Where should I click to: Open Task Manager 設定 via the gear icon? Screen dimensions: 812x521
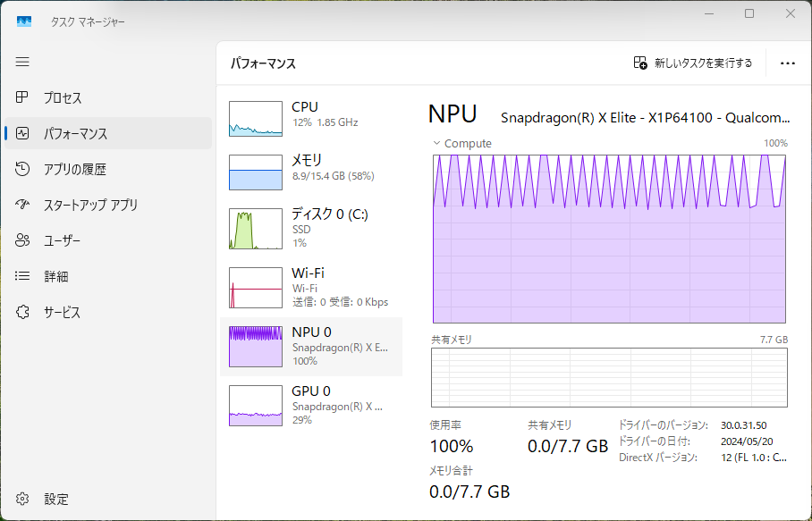point(22,499)
